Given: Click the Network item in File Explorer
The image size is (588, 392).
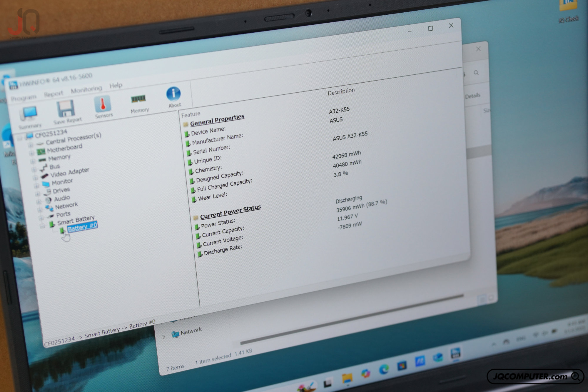Looking at the screenshot, I should pos(191,331).
